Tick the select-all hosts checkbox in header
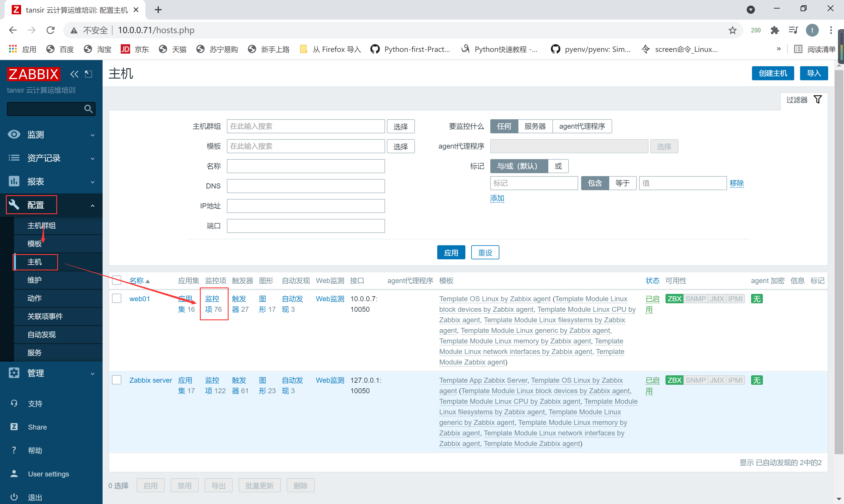Image resolution: width=844 pixels, height=504 pixels. coord(117,280)
